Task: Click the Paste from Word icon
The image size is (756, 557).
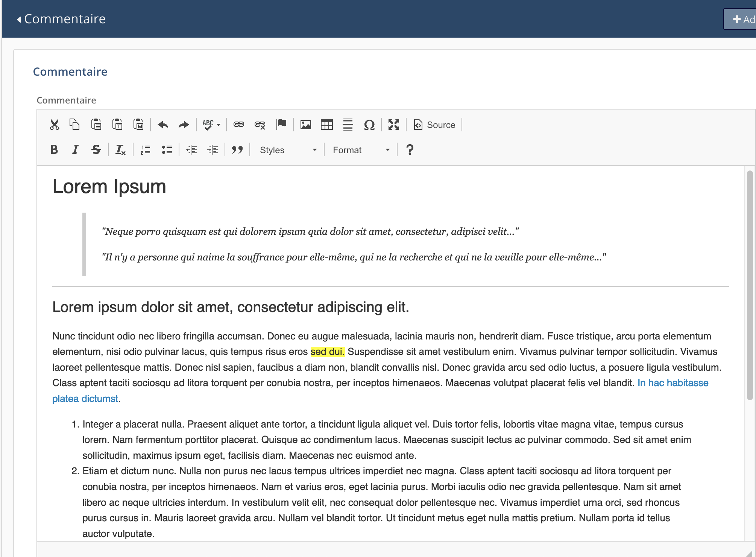Action: 138,125
